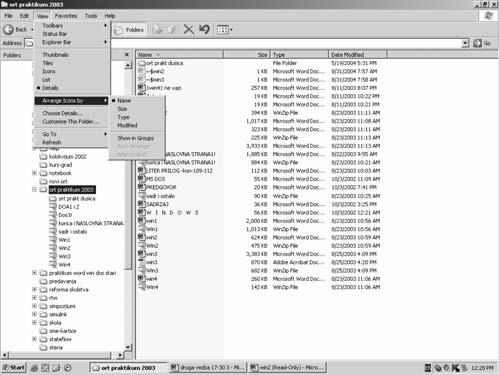Sort by the Type column header
This screenshot has height=375, width=499.
pyautogui.click(x=299, y=54)
